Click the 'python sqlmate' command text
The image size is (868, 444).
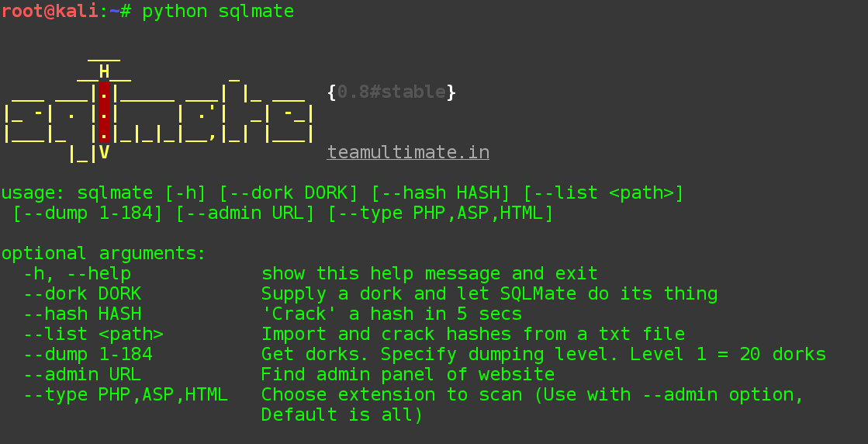218,11
